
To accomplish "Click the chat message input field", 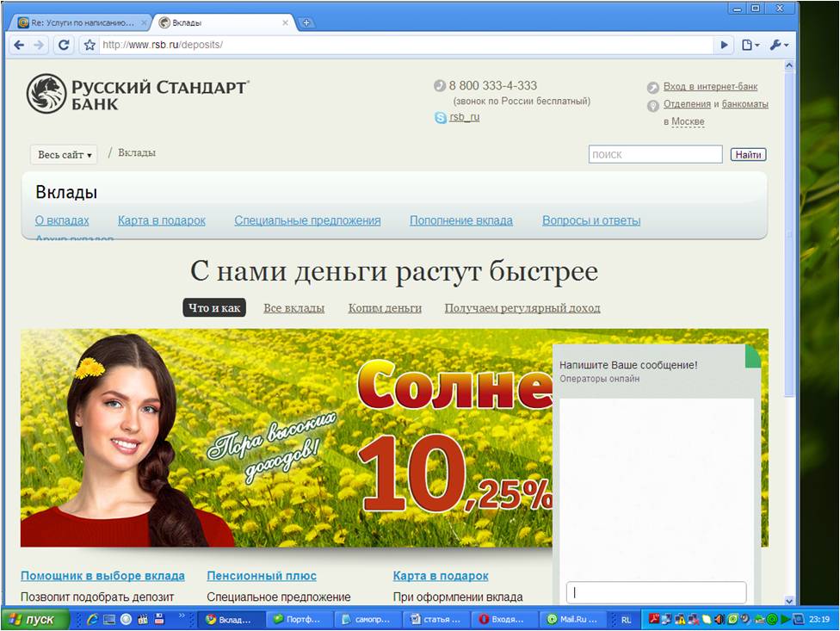I will [656, 592].
